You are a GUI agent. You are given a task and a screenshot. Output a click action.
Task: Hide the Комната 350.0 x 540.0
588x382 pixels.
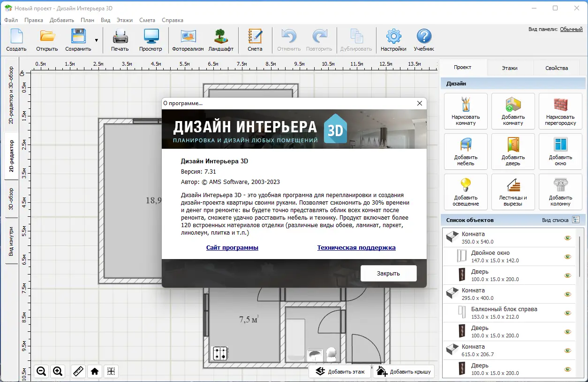pyautogui.click(x=567, y=237)
